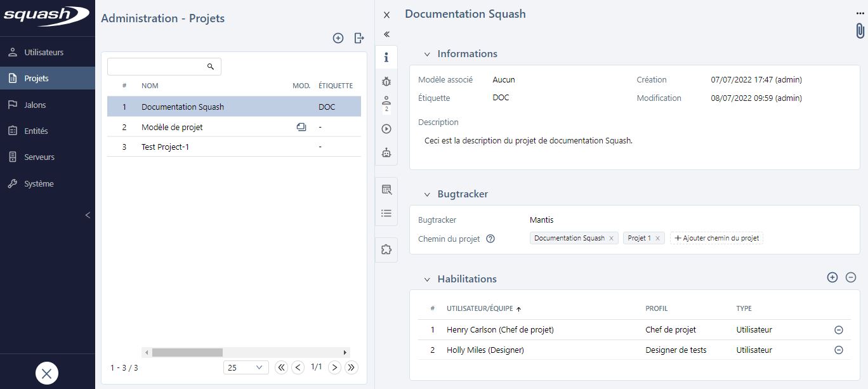Screen dimensions: 868x389
Task: Select the Informations tab icon
Action: coord(386,56)
